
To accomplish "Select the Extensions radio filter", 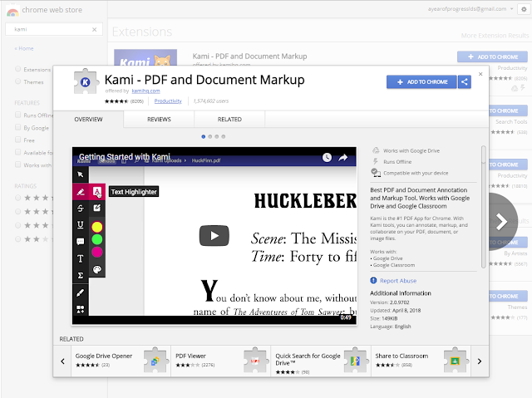I will [x=18, y=69].
